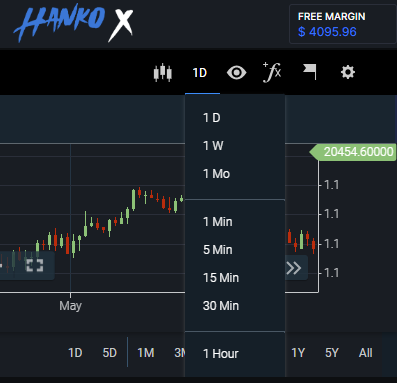Select the 1 Mo interval option
The height and width of the screenshot is (383, 397).
coord(235,174)
